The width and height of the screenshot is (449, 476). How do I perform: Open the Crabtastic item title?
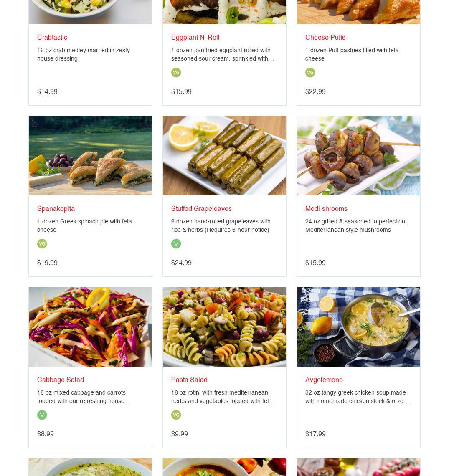pos(52,37)
